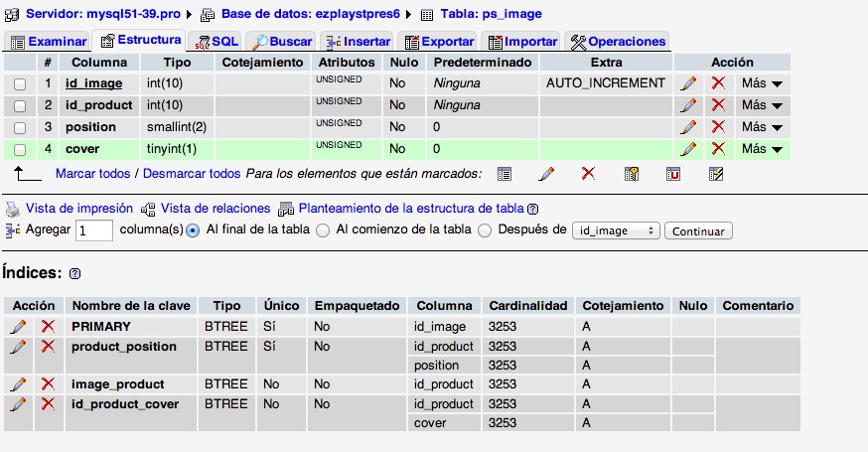Delete the position column red X

pos(719,126)
